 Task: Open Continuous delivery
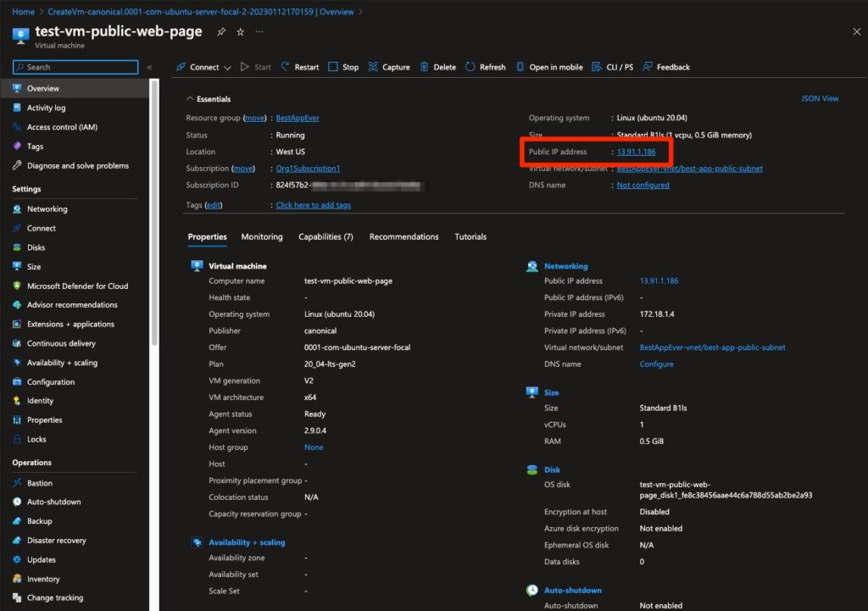coord(61,344)
